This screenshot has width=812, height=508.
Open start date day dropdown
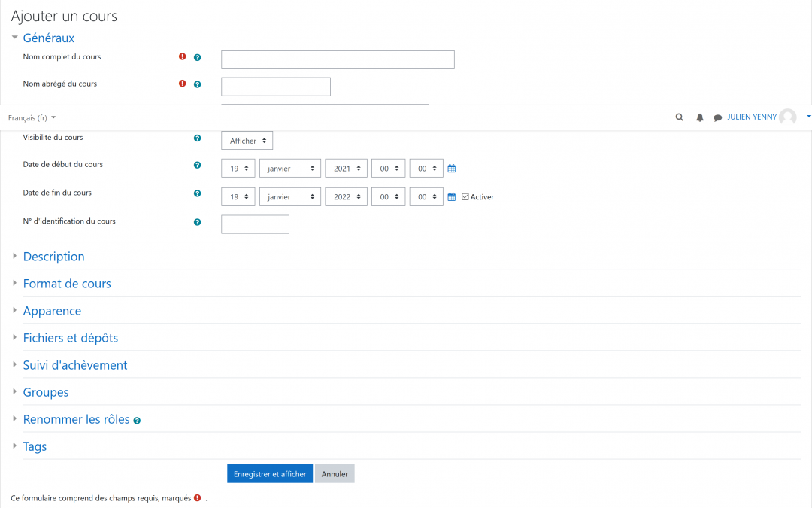pyautogui.click(x=238, y=169)
